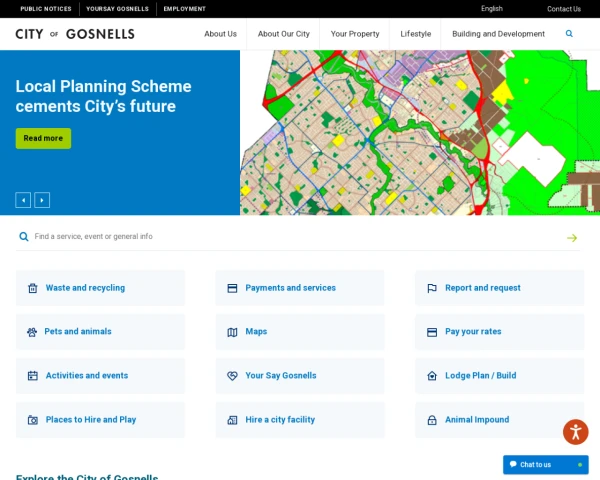Open YourSay Gosnells top bar link
This screenshot has height=480, width=600.
tap(117, 9)
